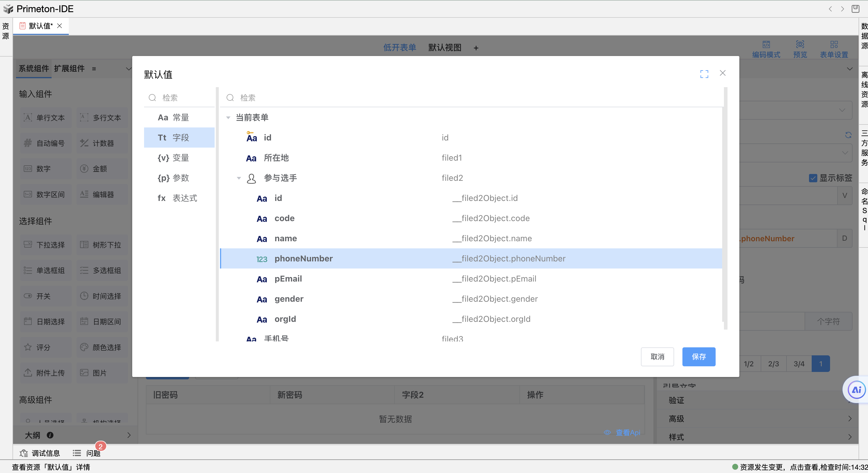
Task: Click the 取消 cancel button
Action: click(x=657, y=357)
